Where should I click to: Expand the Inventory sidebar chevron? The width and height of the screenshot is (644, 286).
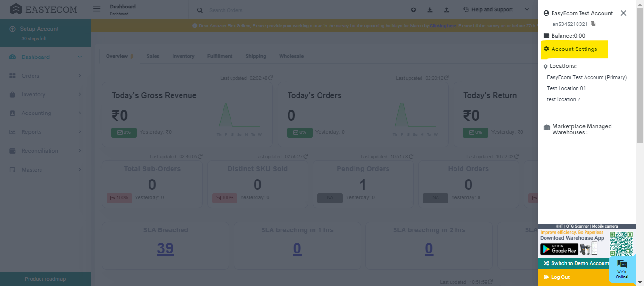pyautogui.click(x=80, y=95)
